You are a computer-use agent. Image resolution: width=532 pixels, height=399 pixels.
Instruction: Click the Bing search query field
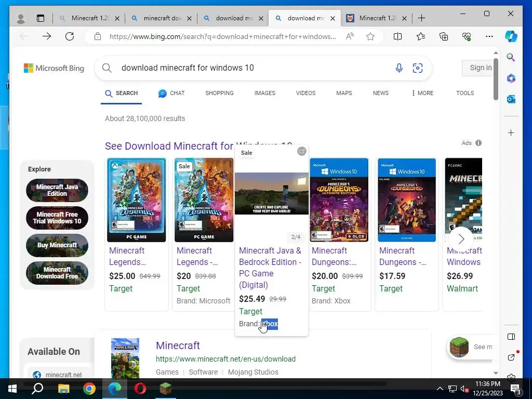tap(255, 68)
